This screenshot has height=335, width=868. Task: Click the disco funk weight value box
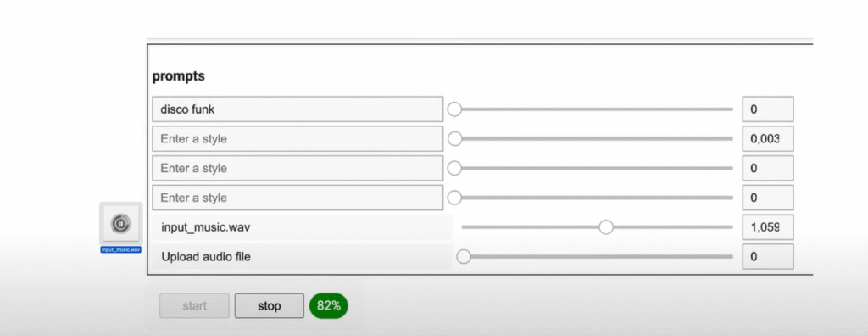[x=768, y=109]
